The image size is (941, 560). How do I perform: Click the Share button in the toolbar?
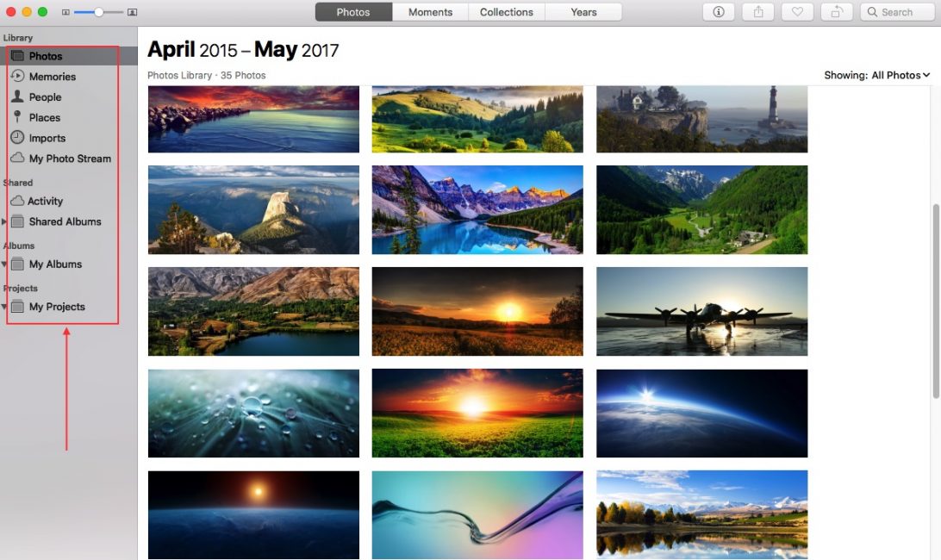[758, 12]
